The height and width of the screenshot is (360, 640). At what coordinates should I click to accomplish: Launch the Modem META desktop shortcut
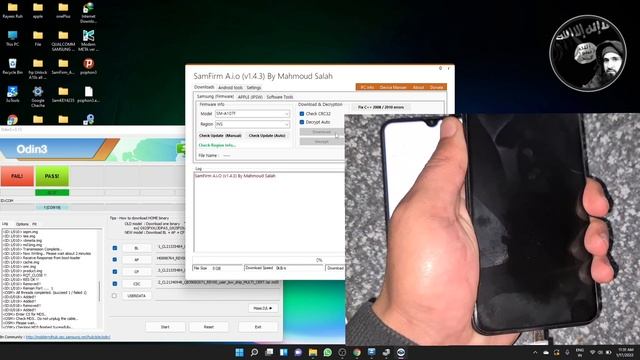coord(88,41)
